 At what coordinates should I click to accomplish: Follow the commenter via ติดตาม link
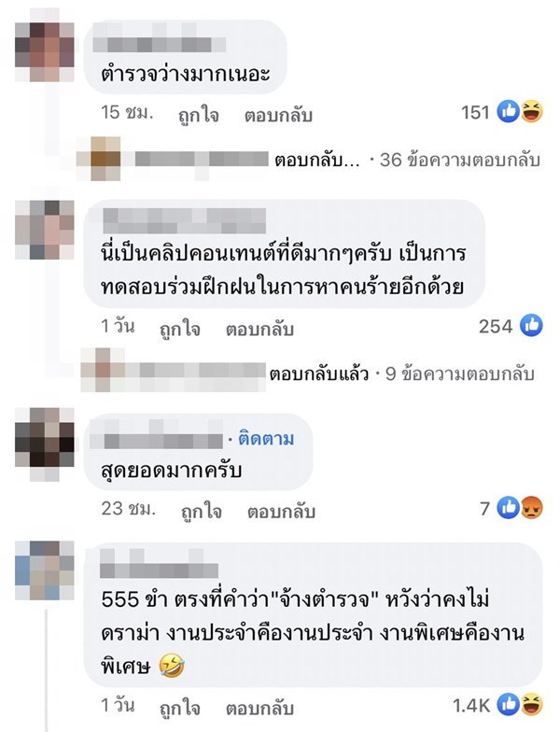266,439
